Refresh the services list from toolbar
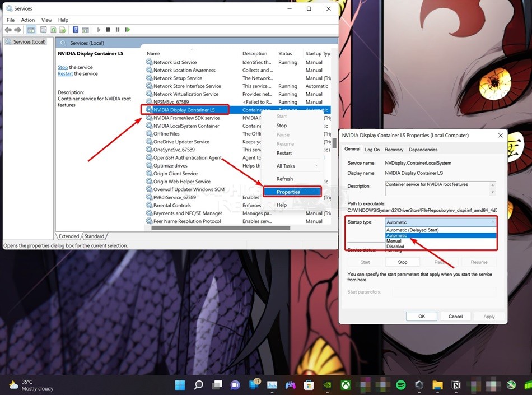 point(53,30)
